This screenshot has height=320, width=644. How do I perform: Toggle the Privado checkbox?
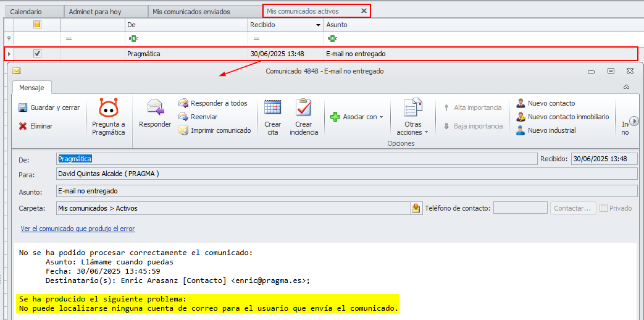(603, 208)
